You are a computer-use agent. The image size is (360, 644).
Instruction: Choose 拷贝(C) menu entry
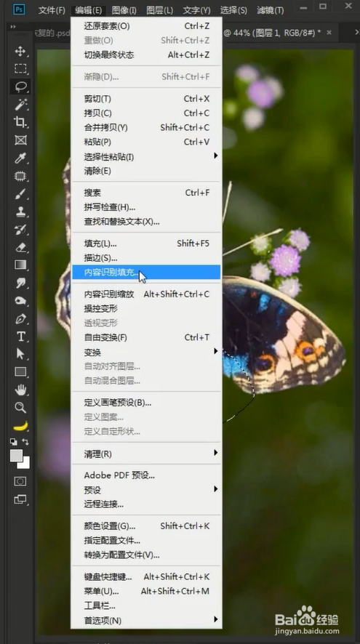tap(146, 113)
